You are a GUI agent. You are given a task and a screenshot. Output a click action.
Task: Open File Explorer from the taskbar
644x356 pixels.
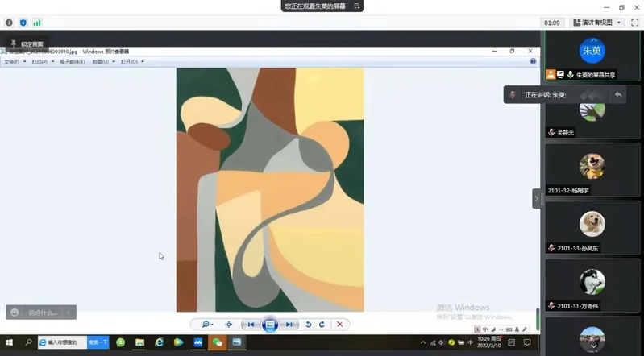[x=140, y=342]
